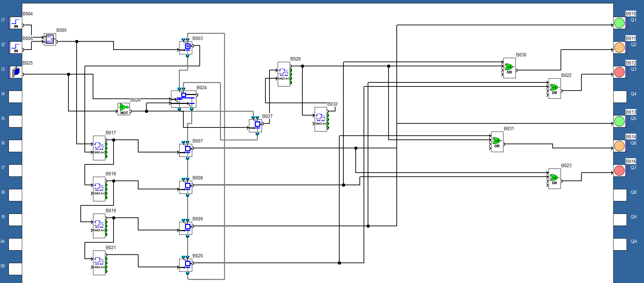The image size is (644, 283).
Task: Select the I3 input block B025
Action: [x=15, y=72]
